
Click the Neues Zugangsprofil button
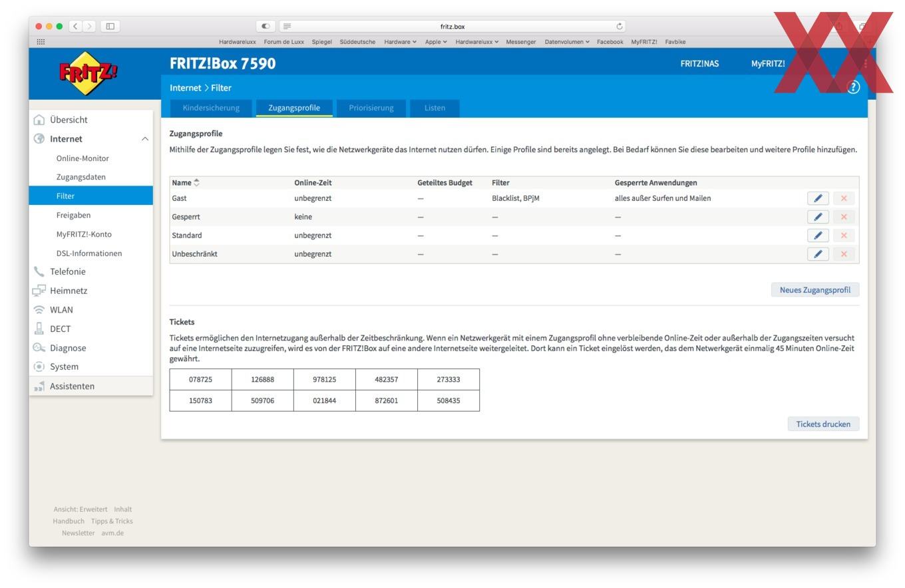pos(815,290)
